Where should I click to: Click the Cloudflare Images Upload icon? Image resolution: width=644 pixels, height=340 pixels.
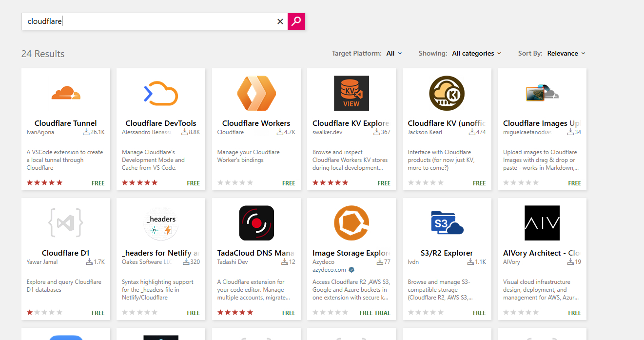542,93
